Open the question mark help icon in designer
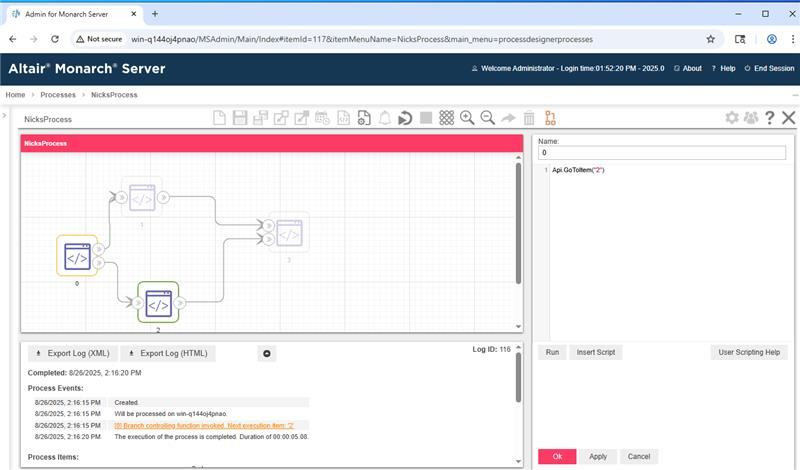This screenshot has height=470, width=800. (x=770, y=118)
